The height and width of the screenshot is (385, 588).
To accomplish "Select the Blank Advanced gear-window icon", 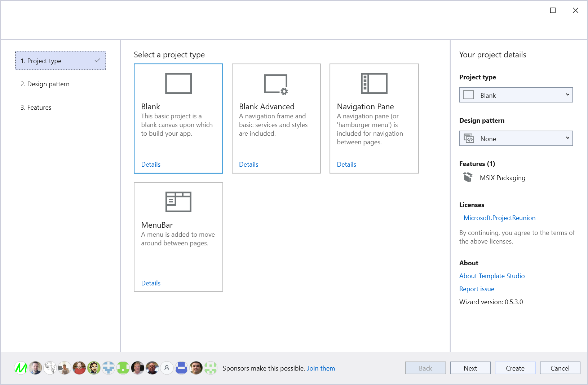I will 276,84.
